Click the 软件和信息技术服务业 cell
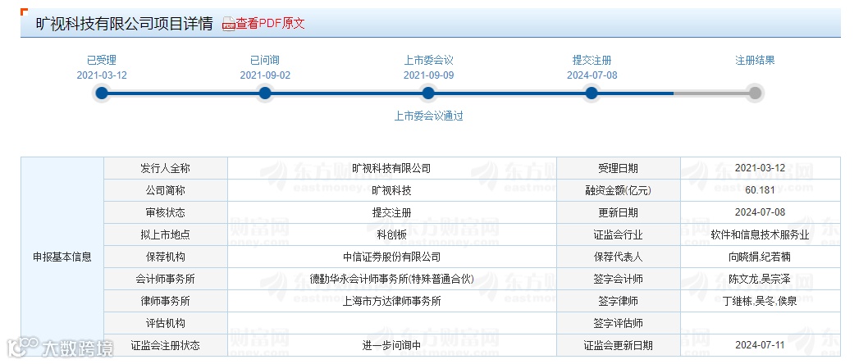 760,234
